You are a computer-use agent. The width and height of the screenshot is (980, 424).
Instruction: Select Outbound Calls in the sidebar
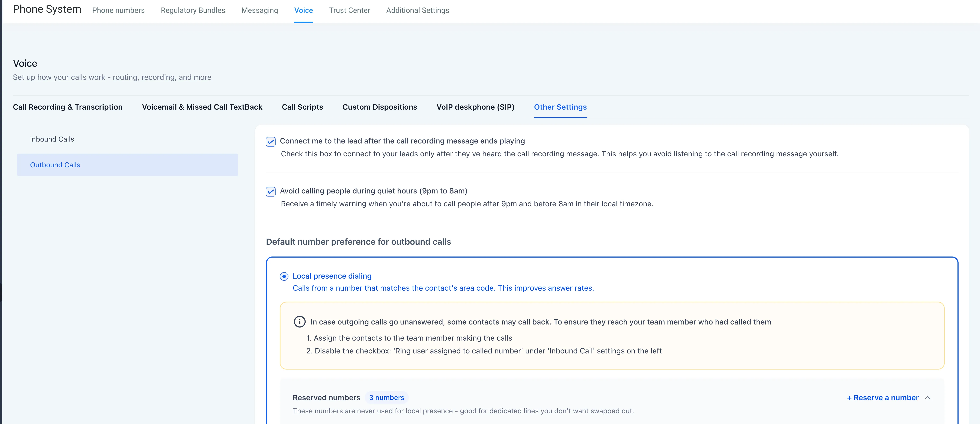[x=127, y=165]
